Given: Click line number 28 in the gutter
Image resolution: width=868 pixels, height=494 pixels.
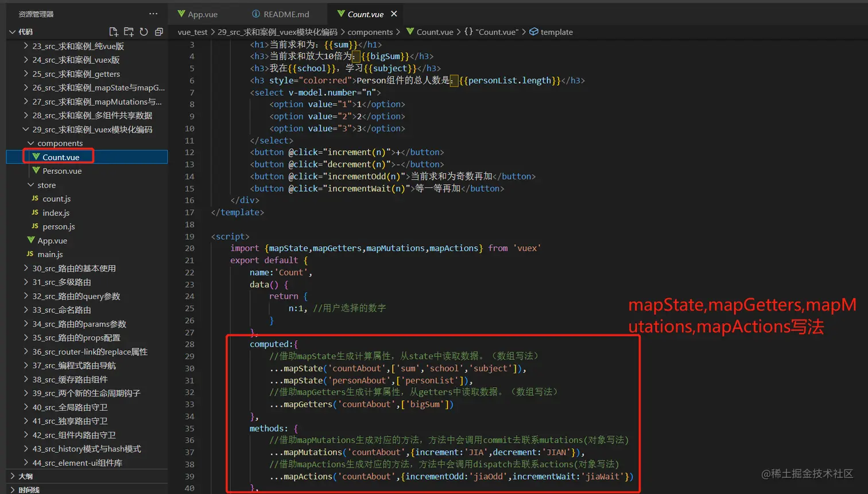Looking at the screenshot, I should [x=189, y=344].
